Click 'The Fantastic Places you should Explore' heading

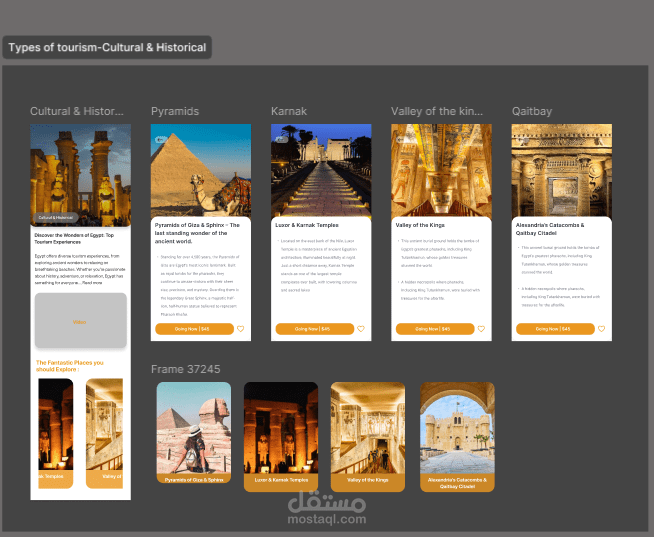point(70,366)
